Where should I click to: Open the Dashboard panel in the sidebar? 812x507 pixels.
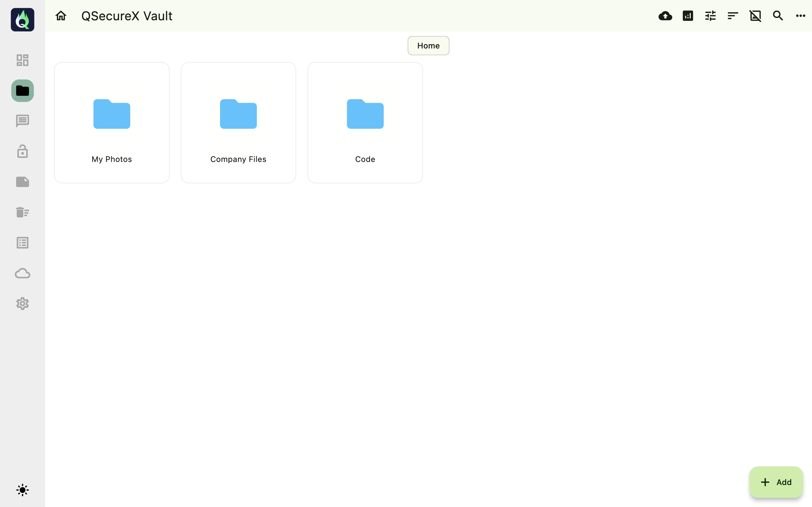(22, 60)
